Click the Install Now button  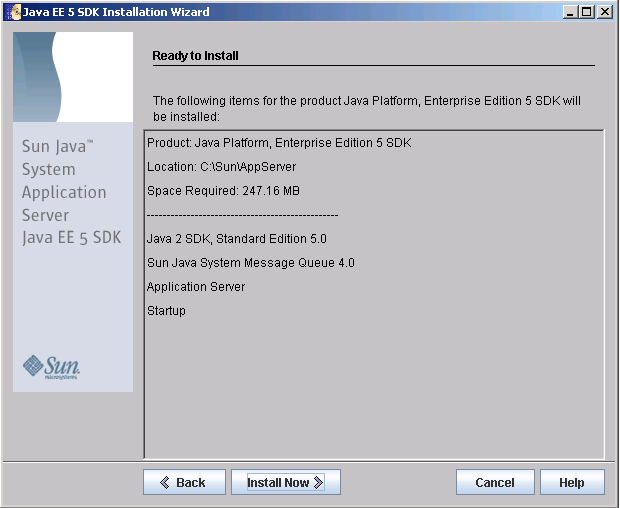[x=285, y=482]
